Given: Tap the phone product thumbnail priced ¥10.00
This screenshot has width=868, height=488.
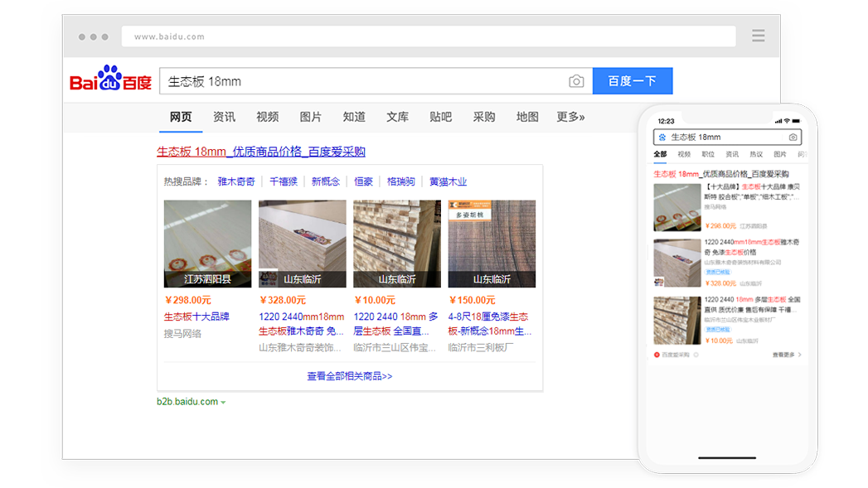Looking at the screenshot, I should click(x=677, y=321).
